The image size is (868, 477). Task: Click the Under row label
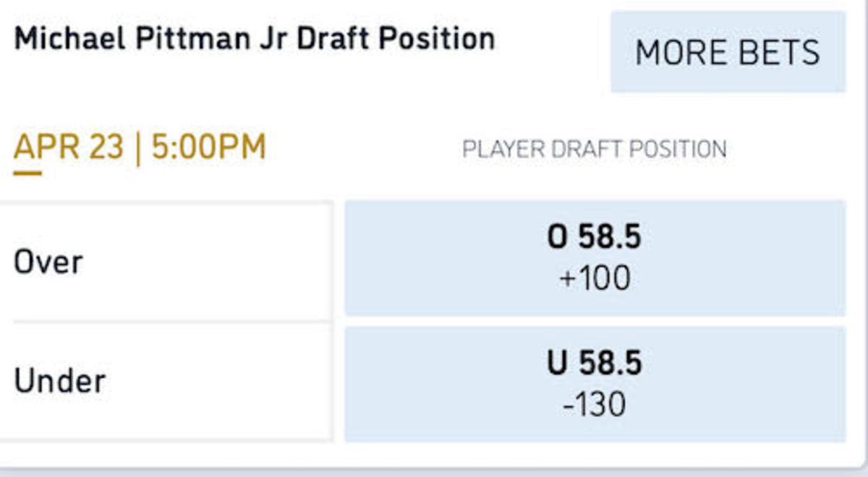coord(59,381)
